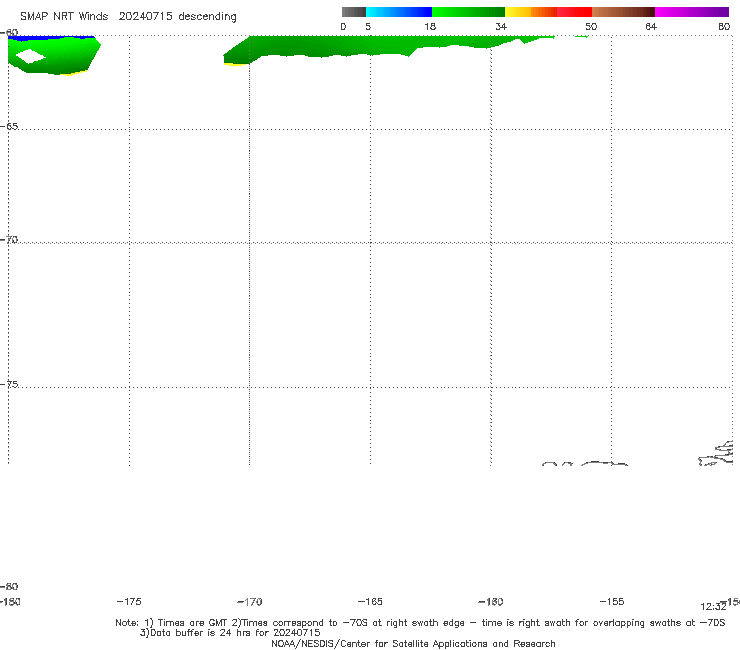Viewport: 740px width, 650px height.
Task: Click the -65 latitude axis label
Action: click(9, 127)
